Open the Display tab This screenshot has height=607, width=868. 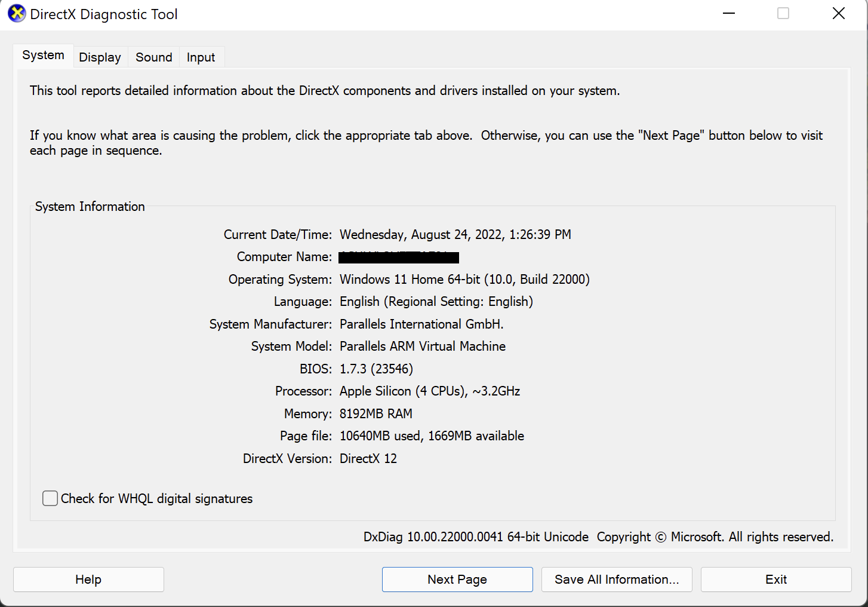tap(100, 57)
